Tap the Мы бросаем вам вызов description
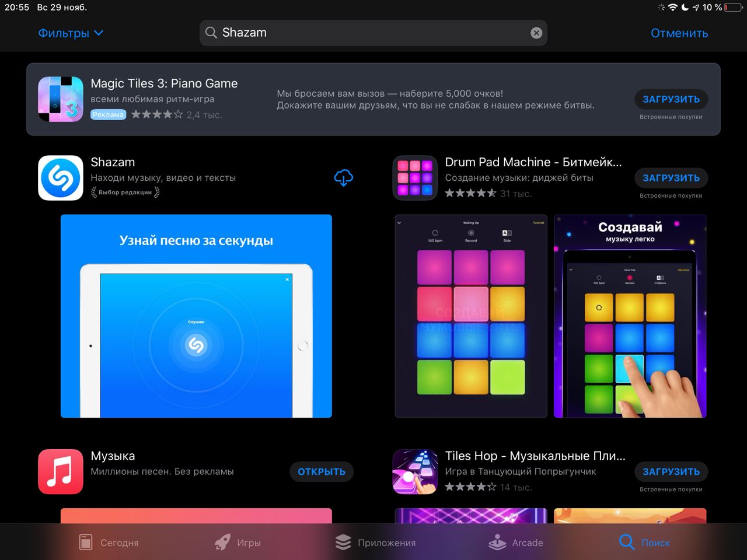The image size is (747, 560). tap(435, 99)
